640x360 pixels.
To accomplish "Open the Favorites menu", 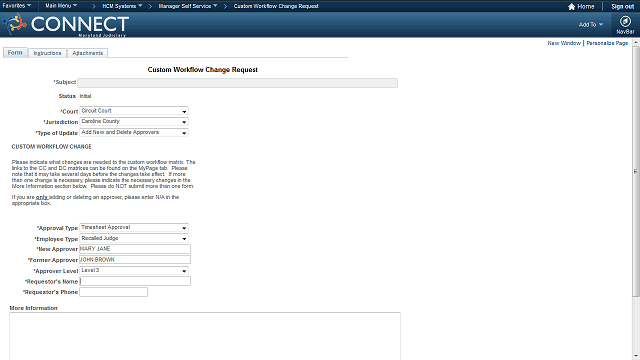I will pos(16,6).
